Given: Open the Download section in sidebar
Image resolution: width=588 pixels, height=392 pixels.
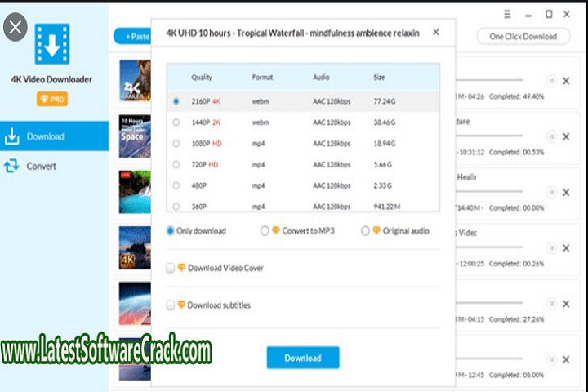Looking at the screenshot, I should click(x=55, y=136).
